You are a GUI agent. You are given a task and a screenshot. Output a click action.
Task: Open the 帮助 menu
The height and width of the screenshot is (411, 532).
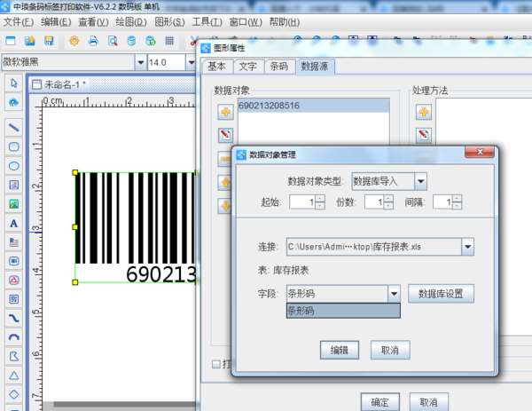285,22
